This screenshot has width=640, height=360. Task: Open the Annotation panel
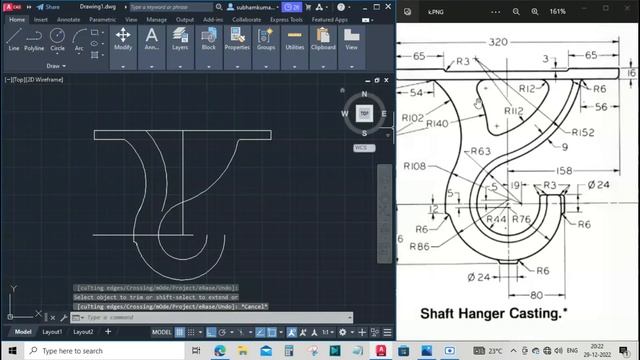coord(151,47)
